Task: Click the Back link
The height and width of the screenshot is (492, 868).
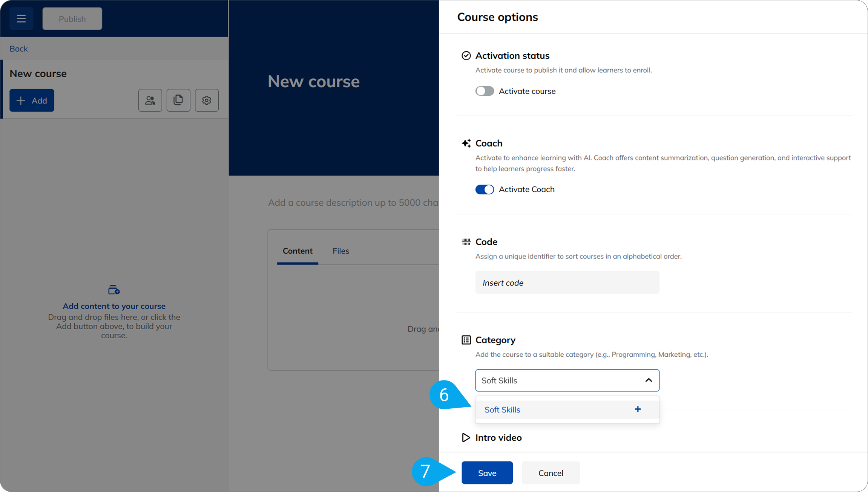Action: click(x=18, y=49)
